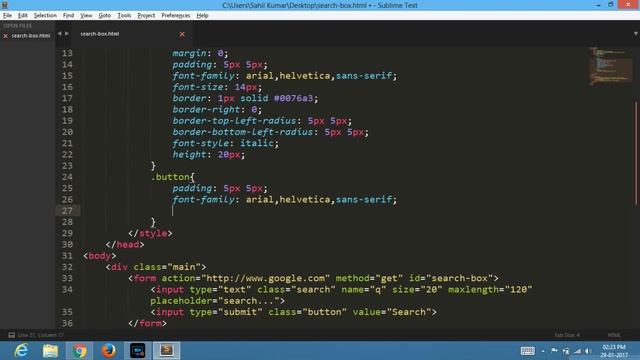640x360 pixels.
Task: Click the value="Search" attribute
Action: pos(392,312)
